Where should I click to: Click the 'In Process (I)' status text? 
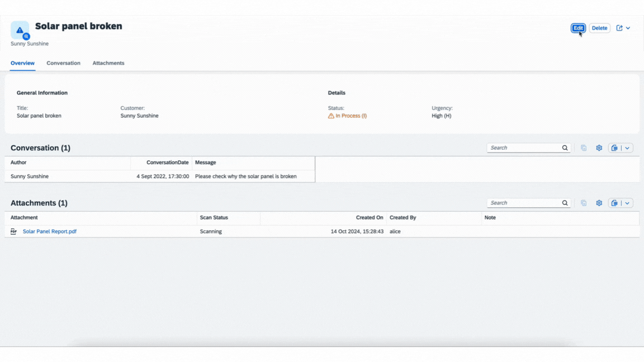(351, 116)
